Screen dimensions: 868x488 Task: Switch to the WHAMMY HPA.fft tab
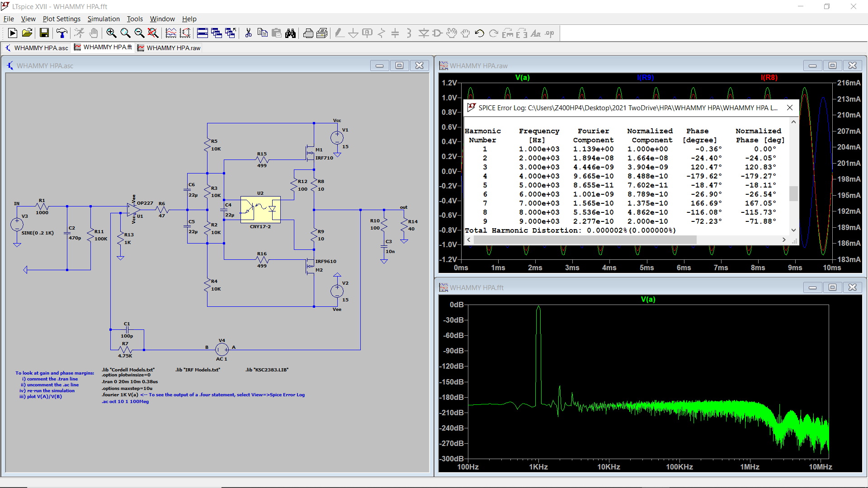point(103,47)
